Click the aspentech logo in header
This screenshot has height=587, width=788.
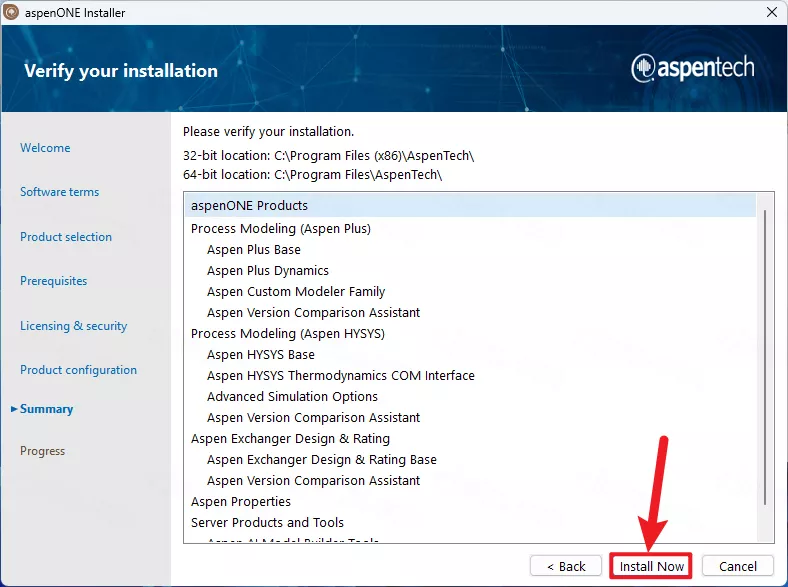point(692,69)
